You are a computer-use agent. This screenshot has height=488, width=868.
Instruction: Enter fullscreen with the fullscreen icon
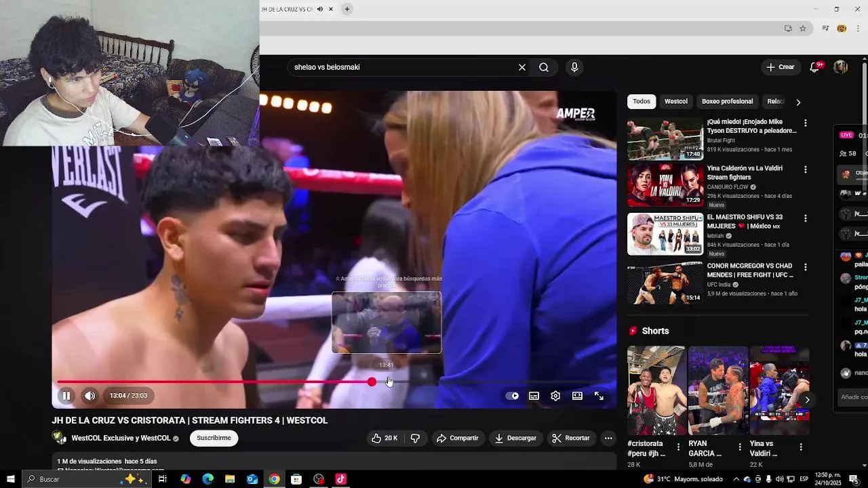pyautogui.click(x=599, y=396)
